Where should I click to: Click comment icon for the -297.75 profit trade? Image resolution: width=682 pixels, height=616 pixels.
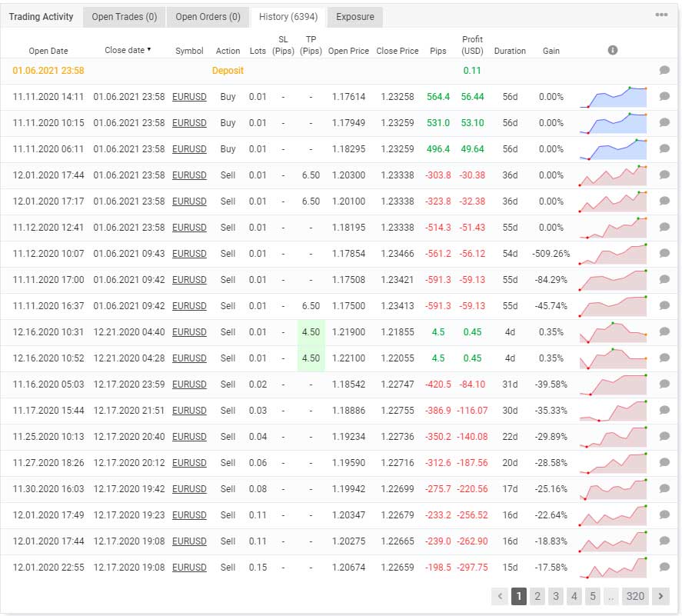664,568
